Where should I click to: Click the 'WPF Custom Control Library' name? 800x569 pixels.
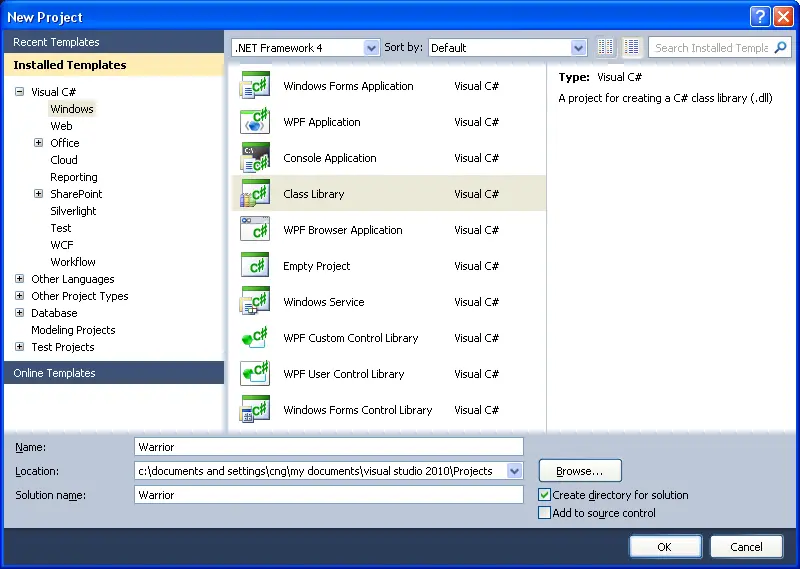(x=351, y=338)
